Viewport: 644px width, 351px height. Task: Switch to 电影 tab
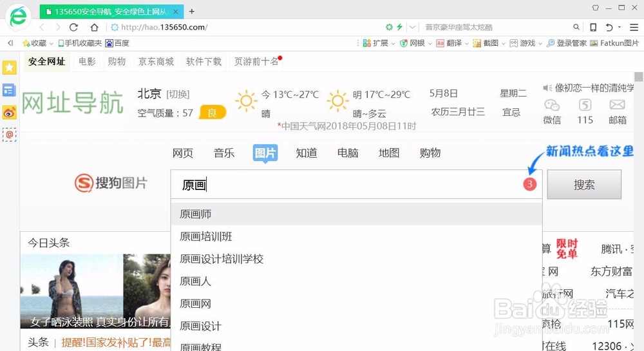pyautogui.click(x=87, y=62)
